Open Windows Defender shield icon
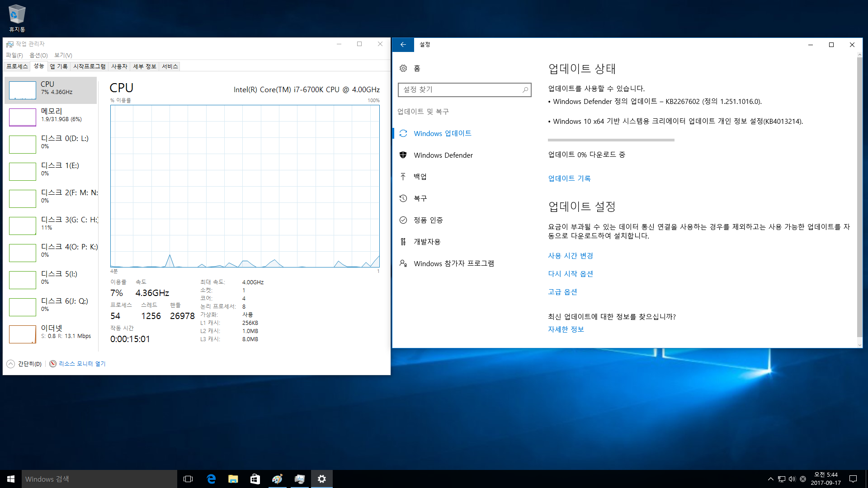The height and width of the screenshot is (488, 868). coord(403,155)
